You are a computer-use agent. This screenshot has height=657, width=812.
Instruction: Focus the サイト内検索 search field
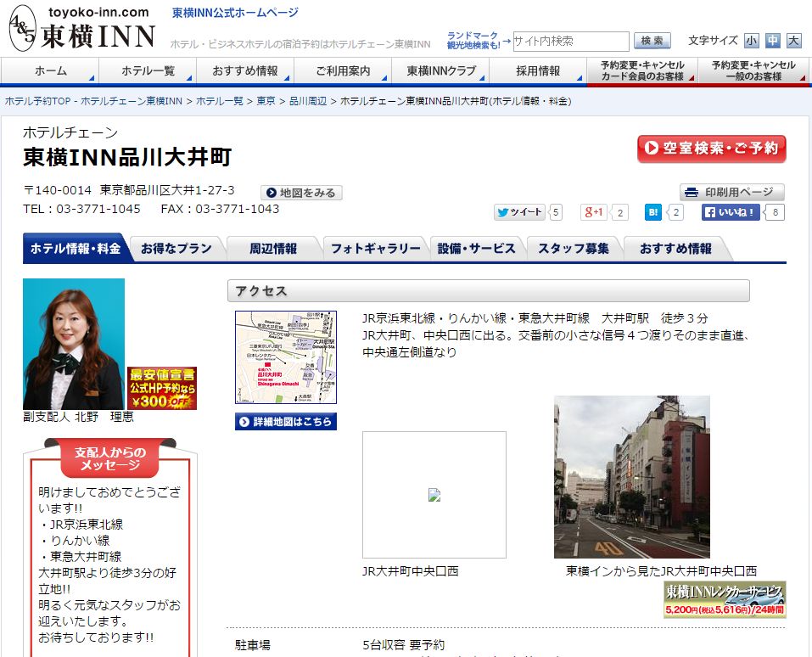[x=571, y=41]
